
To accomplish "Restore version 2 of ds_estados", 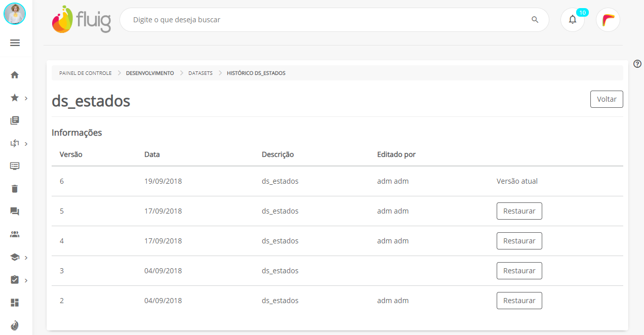I will pyautogui.click(x=519, y=301).
